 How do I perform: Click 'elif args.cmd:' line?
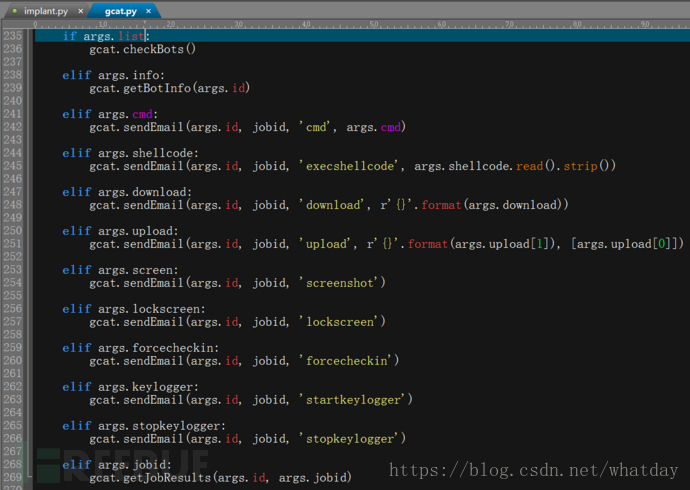110,114
